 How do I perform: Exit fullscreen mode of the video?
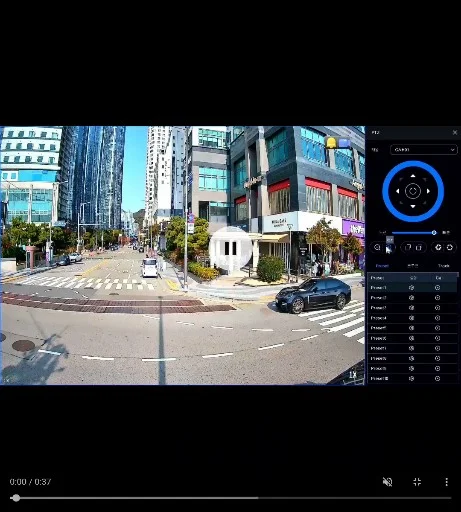tap(417, 482)
